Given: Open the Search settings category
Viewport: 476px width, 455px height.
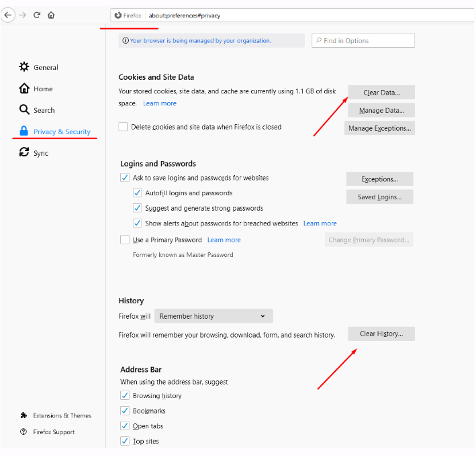Looking at the screenshot, I should coord(44,110).
